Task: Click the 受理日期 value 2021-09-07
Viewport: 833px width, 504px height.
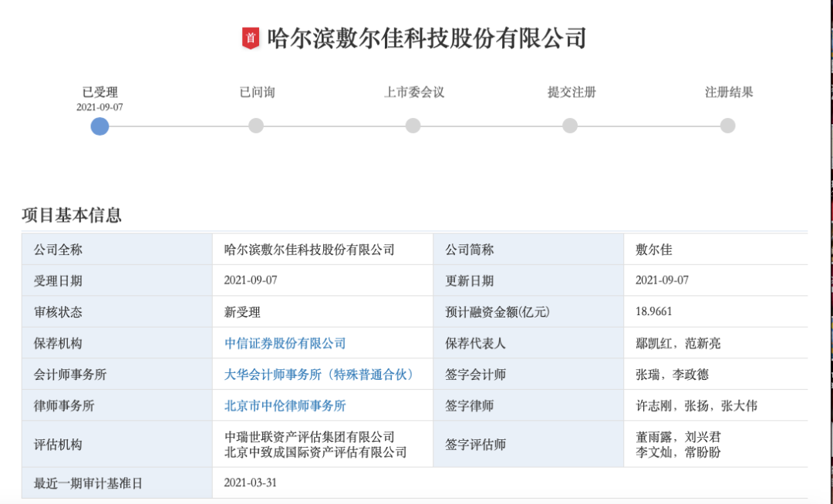Action: tap(250, 280)
